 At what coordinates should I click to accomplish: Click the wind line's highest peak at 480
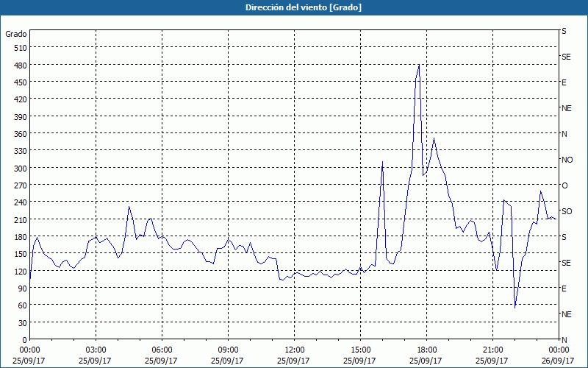pos(419,65)
